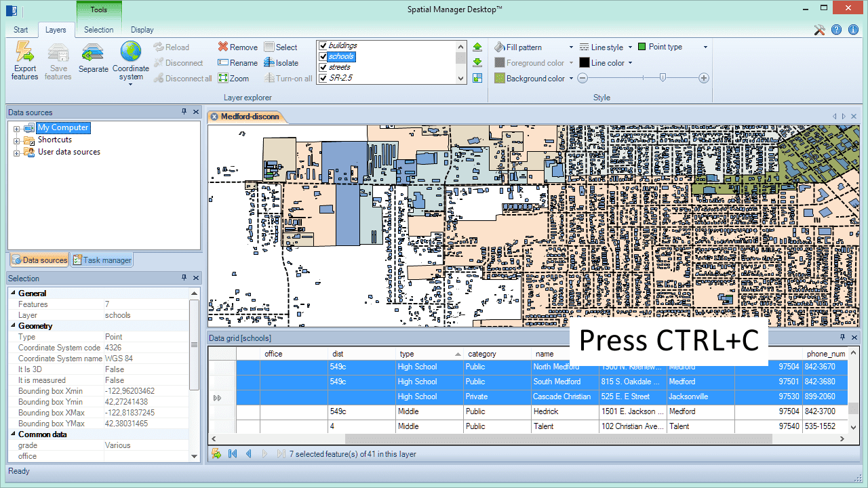The width and height of the screenshot is (868, 488).
Task: Toggle the SR-2.5 layer checkbox
Action: (x=323, y=79)
